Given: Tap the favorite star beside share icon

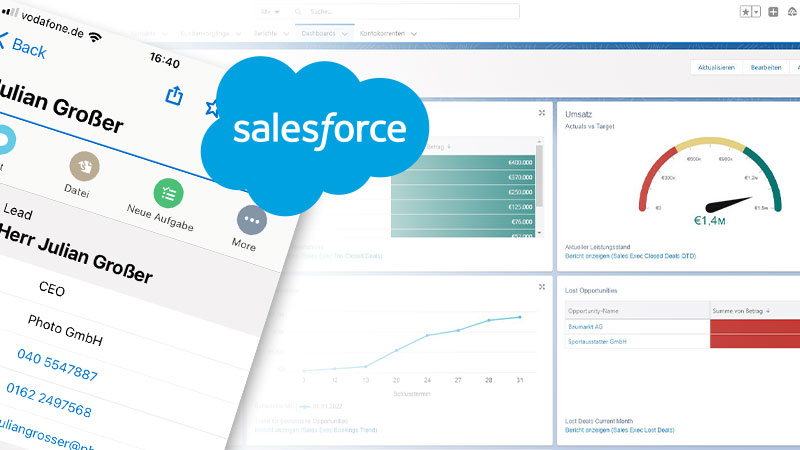Looking at the screenshot, I should 212,108.
